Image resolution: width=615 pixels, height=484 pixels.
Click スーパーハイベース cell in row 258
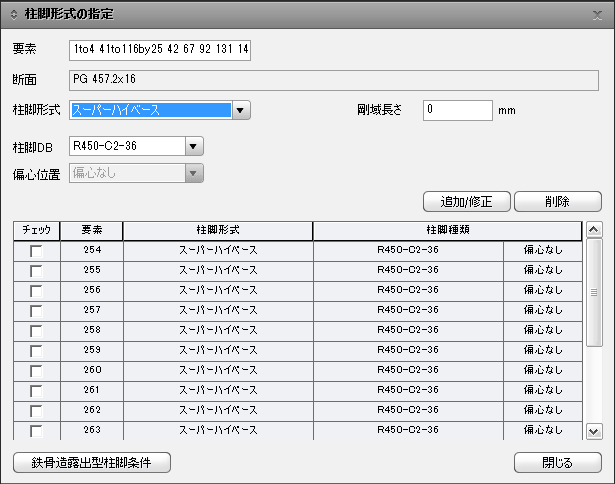(218, 331)
